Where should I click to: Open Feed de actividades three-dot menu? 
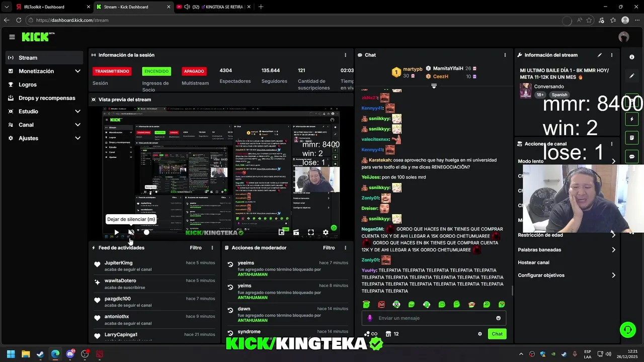[x=212, y=248]
